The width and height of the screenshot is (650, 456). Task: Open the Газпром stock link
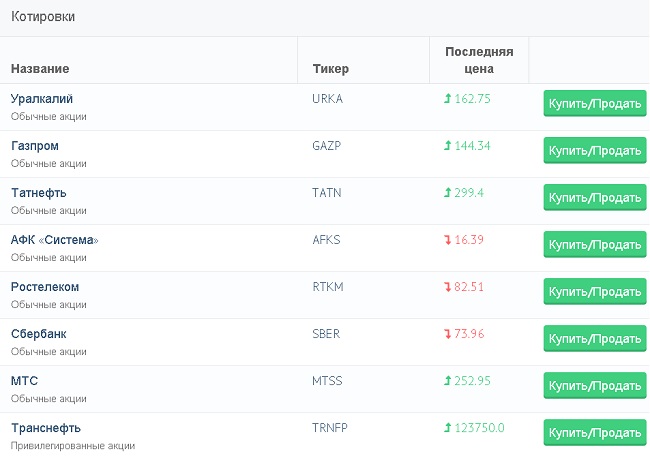click(35, 146)
